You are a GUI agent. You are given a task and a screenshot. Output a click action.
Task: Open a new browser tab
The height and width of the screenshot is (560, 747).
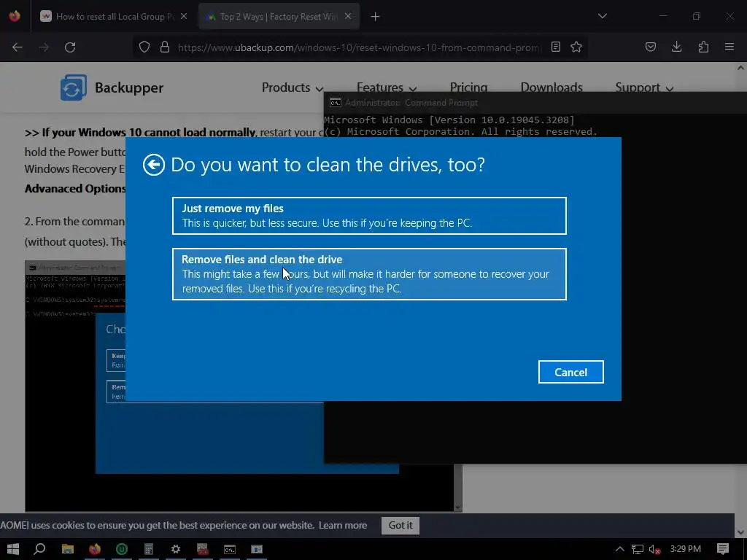pos(376,17)
